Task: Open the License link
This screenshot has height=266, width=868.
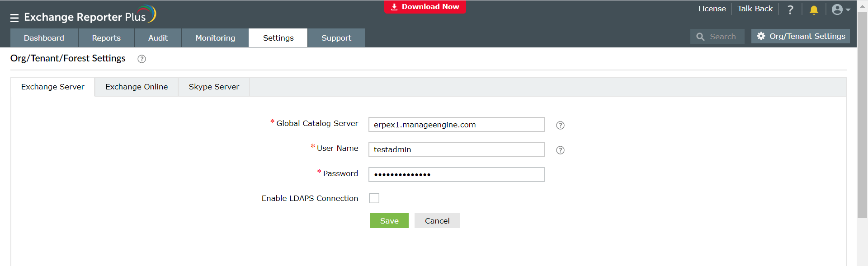Action: (x=712, y=9)
